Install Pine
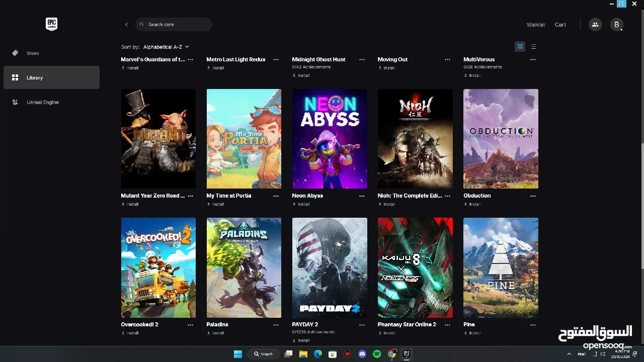The height and width of the screenshot is (362, 644). click(x=472, y=333)
